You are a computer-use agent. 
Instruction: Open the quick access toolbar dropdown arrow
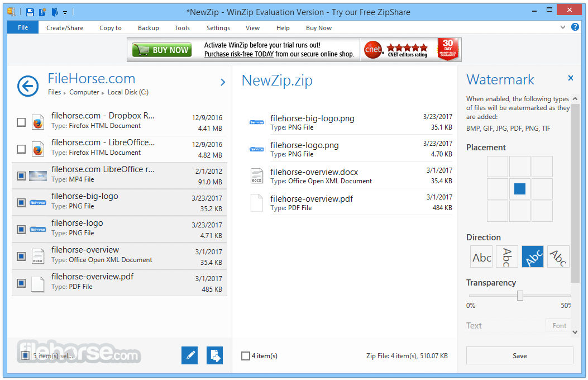[x=65, y=13]
